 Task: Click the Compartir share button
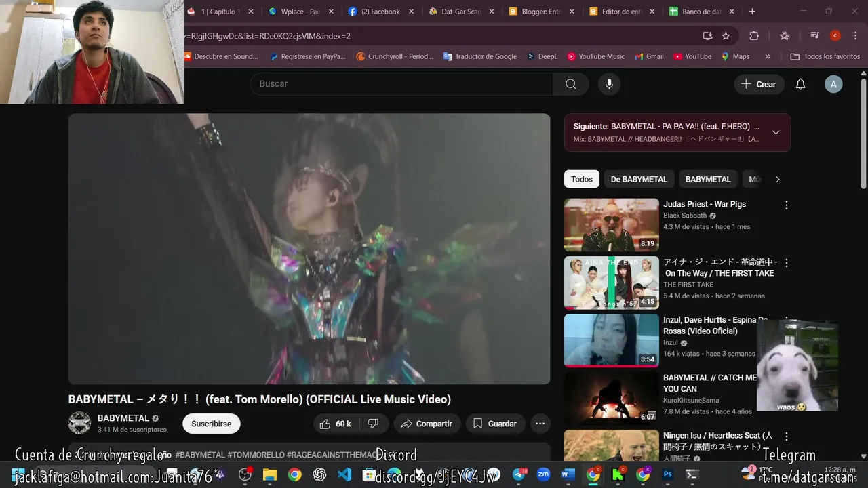coord(427,424)
